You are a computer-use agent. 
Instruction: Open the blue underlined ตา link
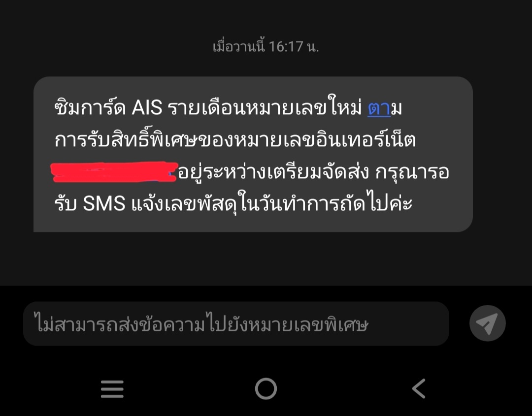click(x=379, y=108)
